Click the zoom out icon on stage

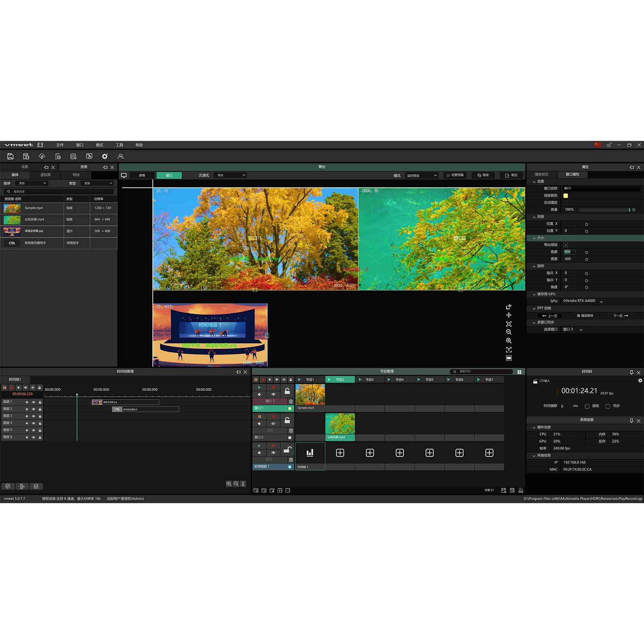[509, 332]
